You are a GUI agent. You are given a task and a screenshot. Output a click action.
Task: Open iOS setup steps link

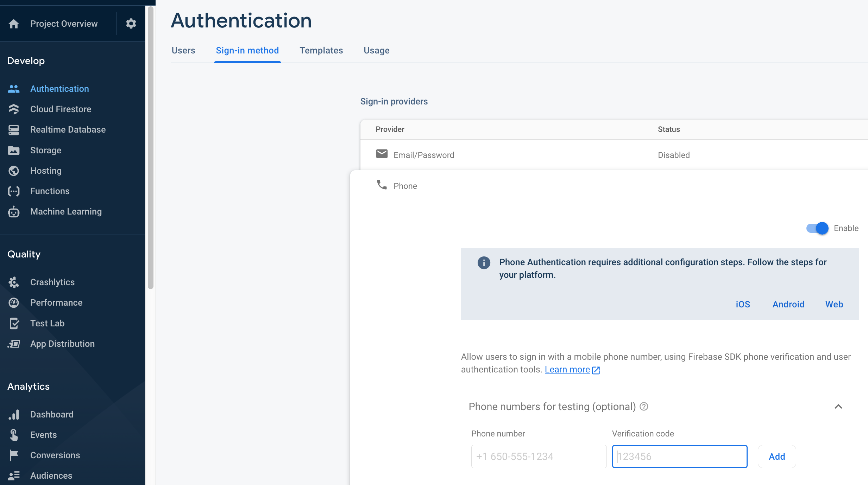pyautogui.click(x=743, y=305)
